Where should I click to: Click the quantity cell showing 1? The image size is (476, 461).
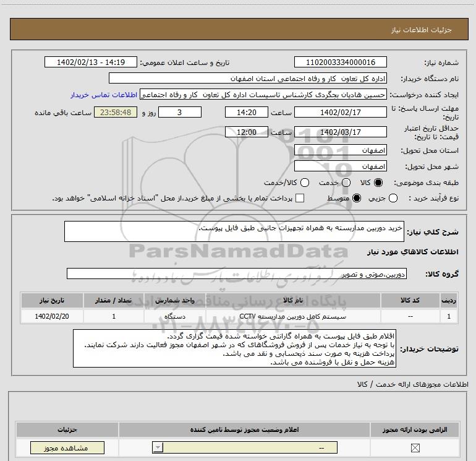pyautogui.click(x=114, y=316)
